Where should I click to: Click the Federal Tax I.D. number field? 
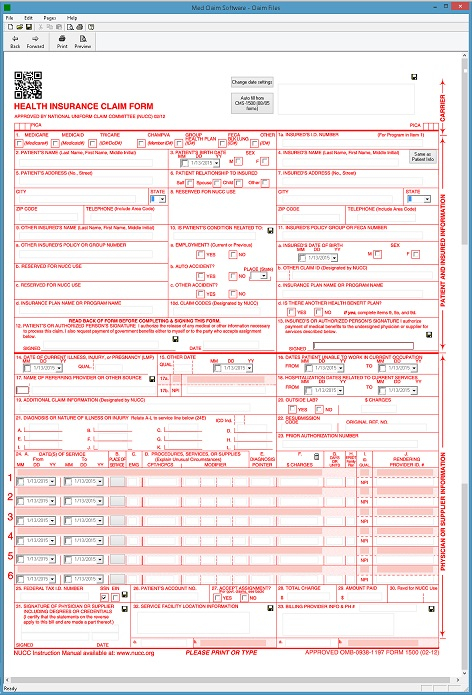pos(53,597)
